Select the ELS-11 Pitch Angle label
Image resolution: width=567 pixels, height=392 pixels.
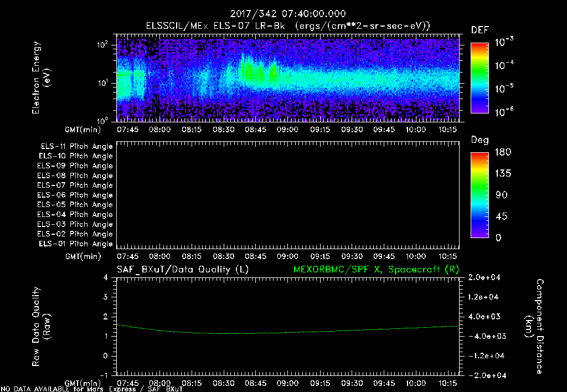click(x=76, y=147)
